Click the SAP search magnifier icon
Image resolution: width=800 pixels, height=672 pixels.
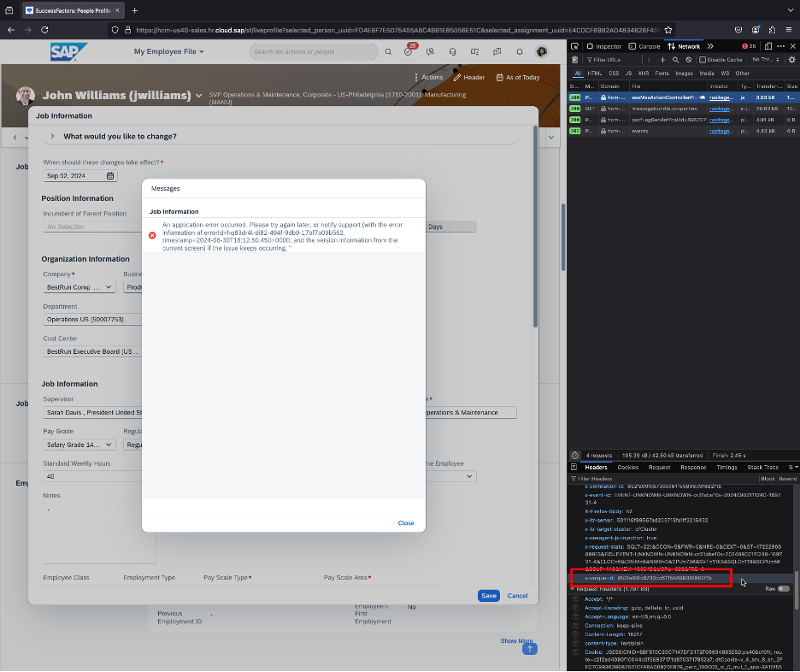click(388, 51)
